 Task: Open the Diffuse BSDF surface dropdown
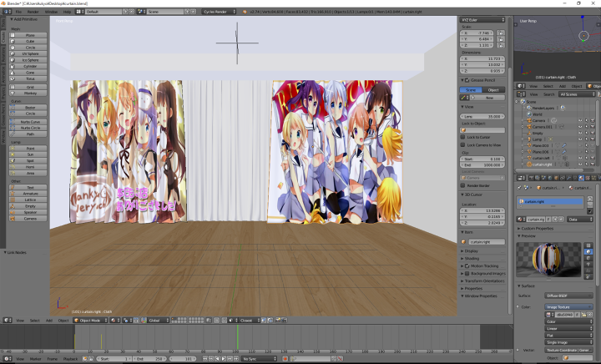click(x=568, y=296)
